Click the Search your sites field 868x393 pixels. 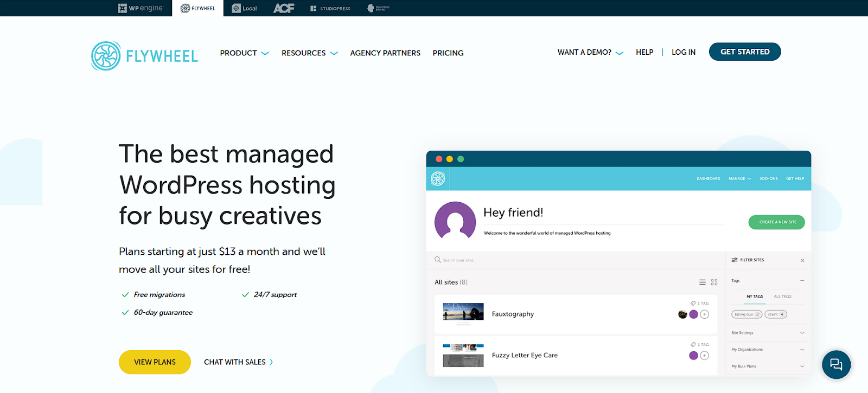(576, 260)
